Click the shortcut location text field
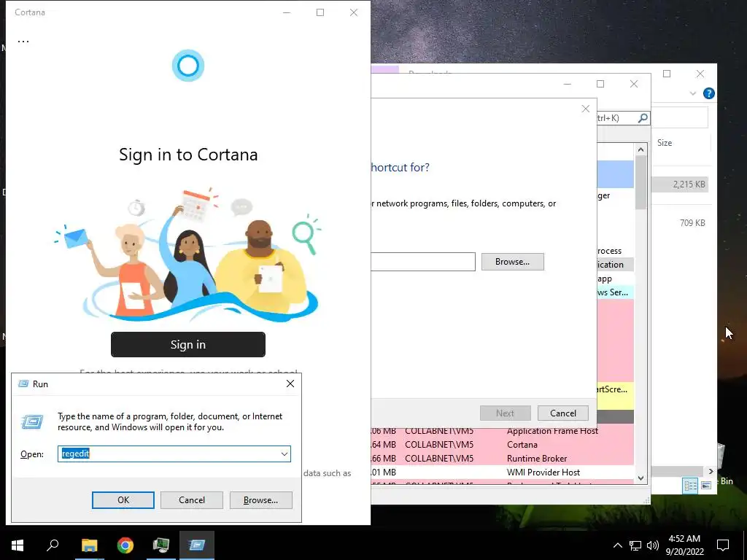 coord(423,262)
